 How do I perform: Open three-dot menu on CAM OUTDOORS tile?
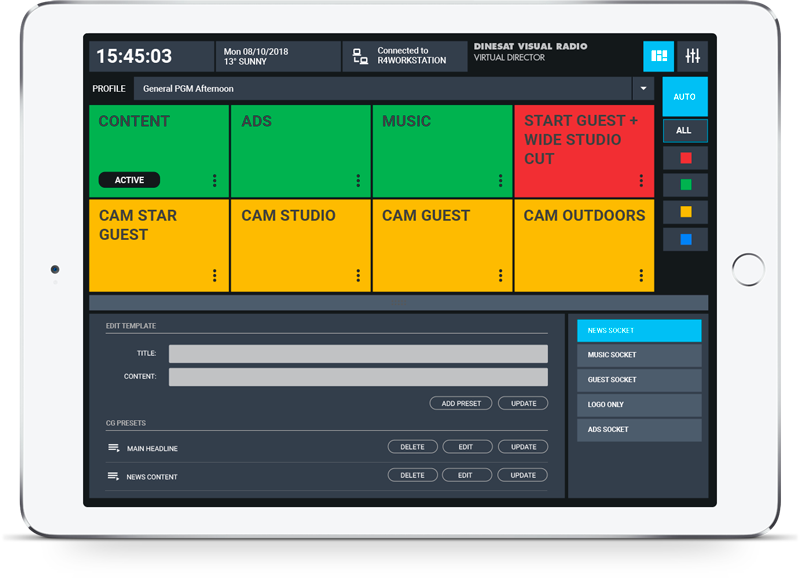[x=640, y=276]
